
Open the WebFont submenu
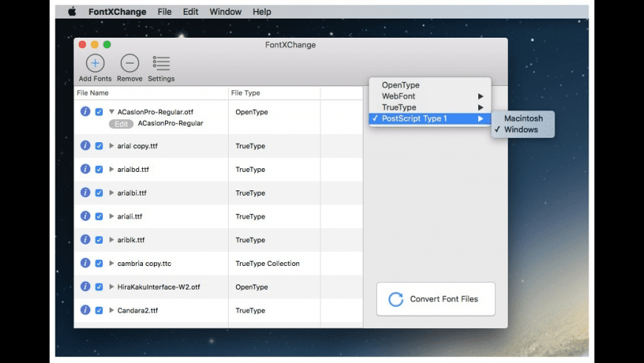coord(430,96)
